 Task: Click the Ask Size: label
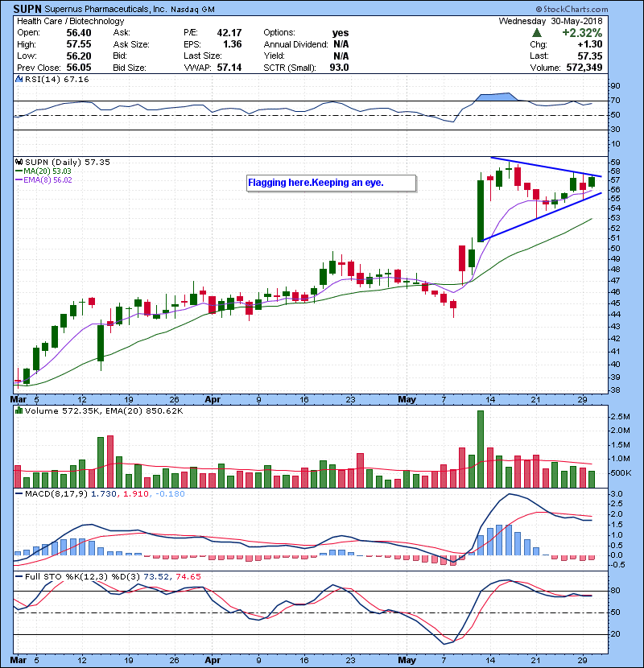coord(131,44)
